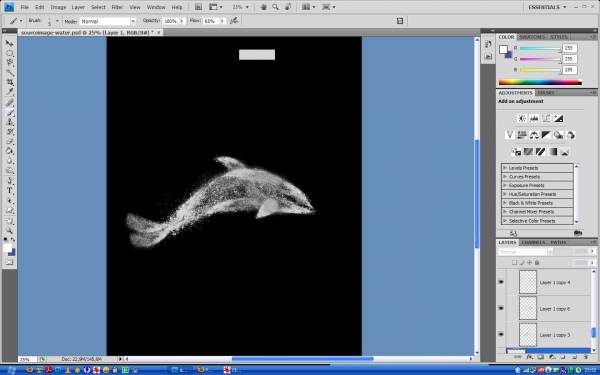Add a Levels adjustment
600x375 pixels.
point(534,119)
